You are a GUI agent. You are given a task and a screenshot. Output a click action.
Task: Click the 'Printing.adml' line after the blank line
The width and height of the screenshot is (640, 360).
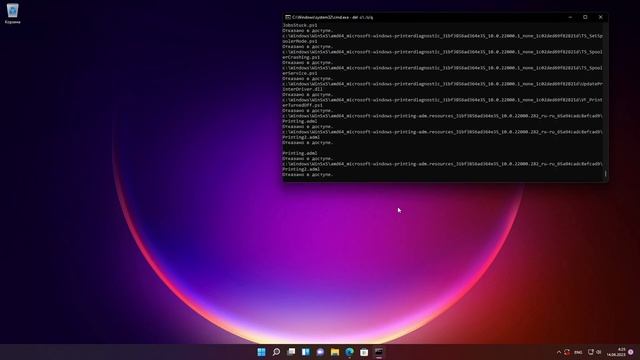[300, 153]
